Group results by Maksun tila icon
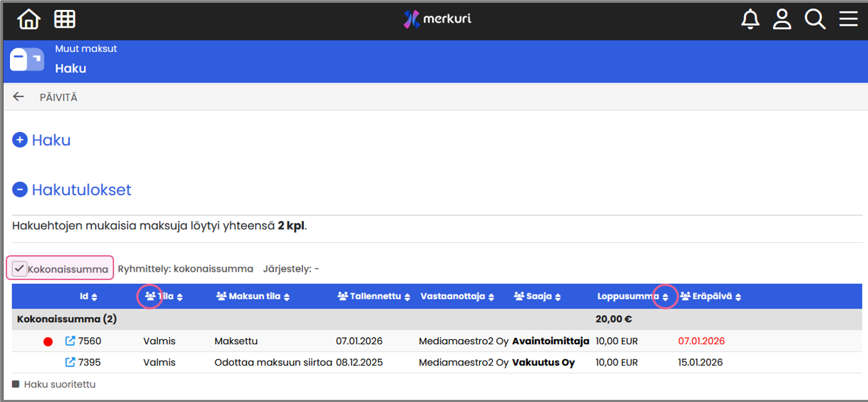The width and height of the screenshot is (868, 402). tap(221, 297)
